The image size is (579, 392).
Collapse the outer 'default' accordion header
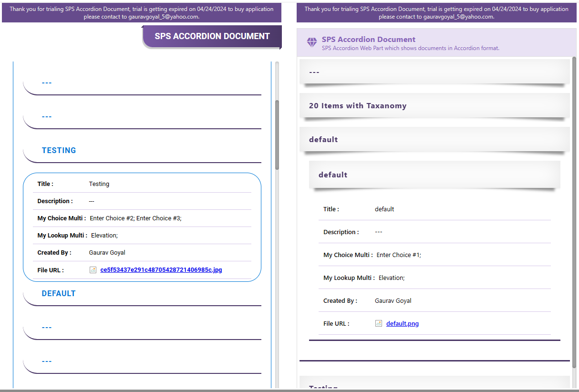click(434, 140)
